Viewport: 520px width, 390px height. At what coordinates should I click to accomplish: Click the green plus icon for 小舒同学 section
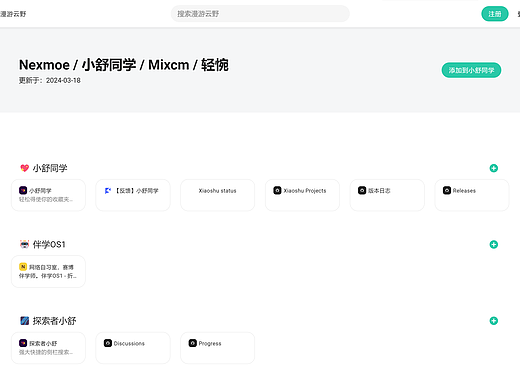point(494,168)
